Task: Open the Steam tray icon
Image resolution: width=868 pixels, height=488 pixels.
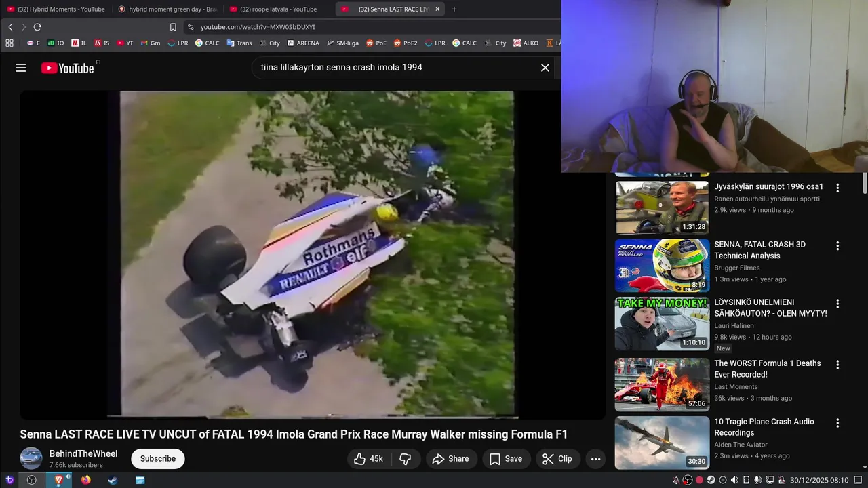Action: click(711, 480)
